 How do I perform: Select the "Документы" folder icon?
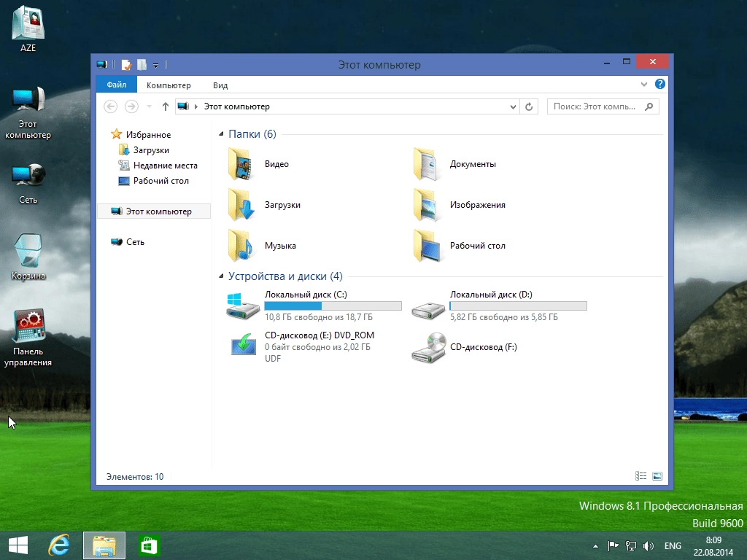tap(426, 164)
